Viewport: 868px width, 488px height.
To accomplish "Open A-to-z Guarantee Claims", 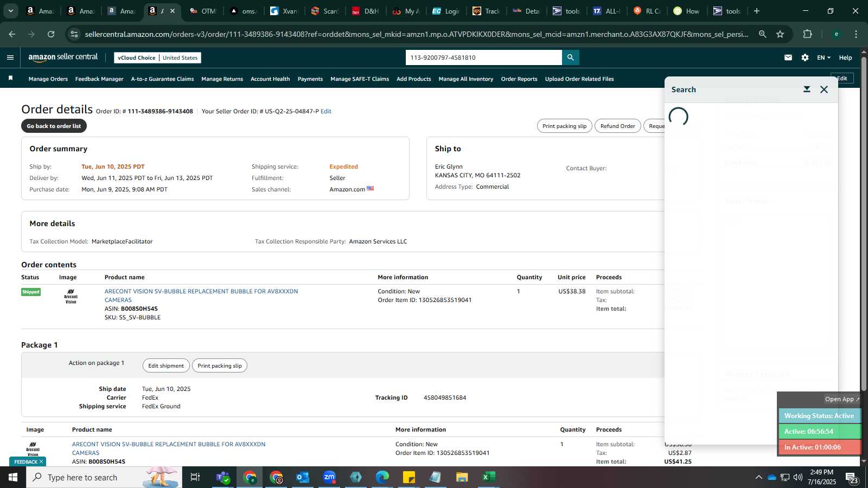I will (x=162, y=79).
